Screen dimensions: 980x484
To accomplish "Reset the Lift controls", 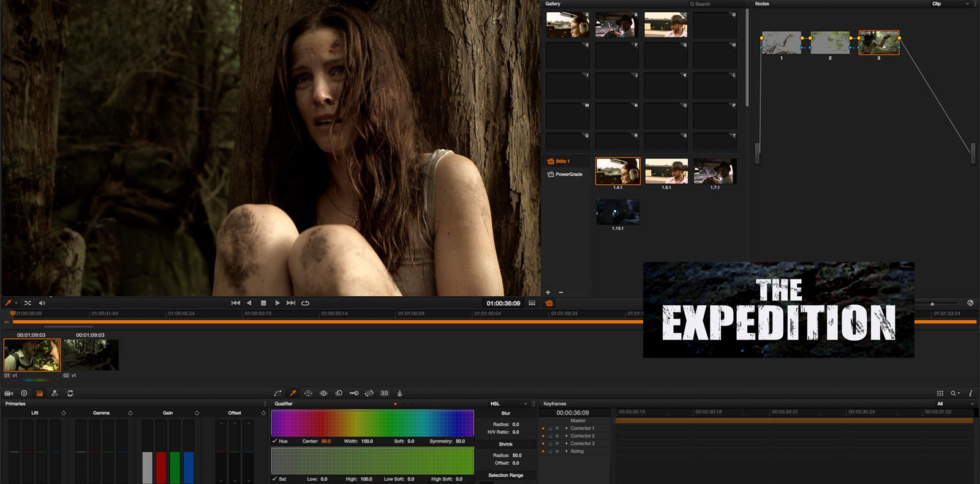I will 64,413.
